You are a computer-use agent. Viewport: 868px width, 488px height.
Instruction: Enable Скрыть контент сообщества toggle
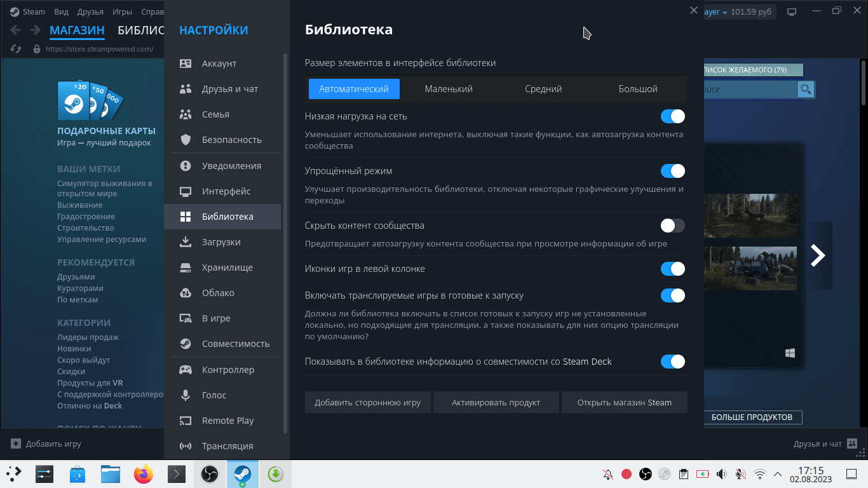click(673, 226)
